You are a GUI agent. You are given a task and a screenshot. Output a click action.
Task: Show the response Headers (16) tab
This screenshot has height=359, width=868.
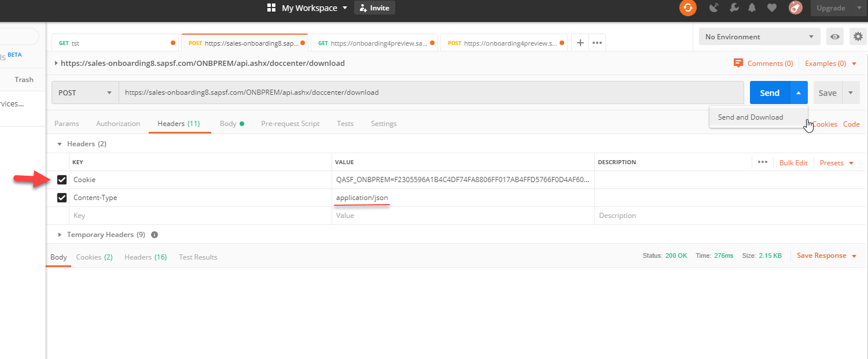click(x=146, y=257)
